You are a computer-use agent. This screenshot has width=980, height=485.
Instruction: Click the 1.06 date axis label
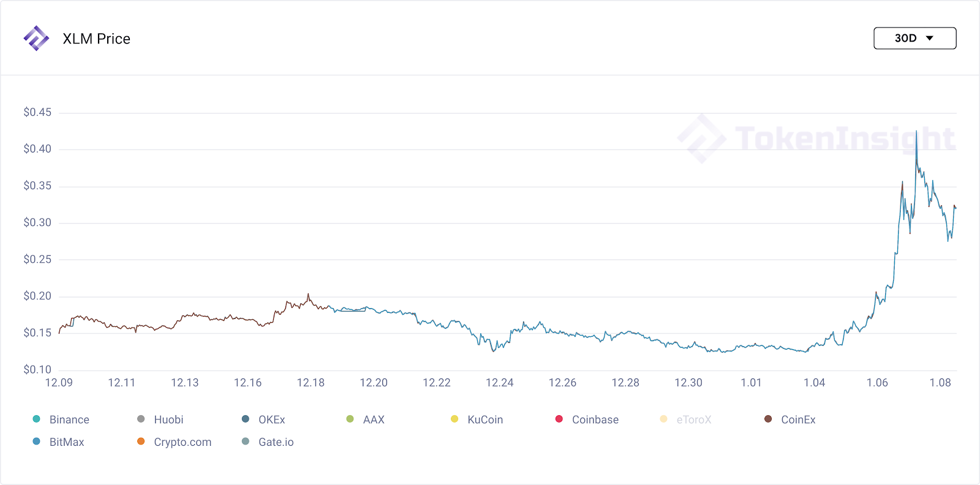pos(877,383)
